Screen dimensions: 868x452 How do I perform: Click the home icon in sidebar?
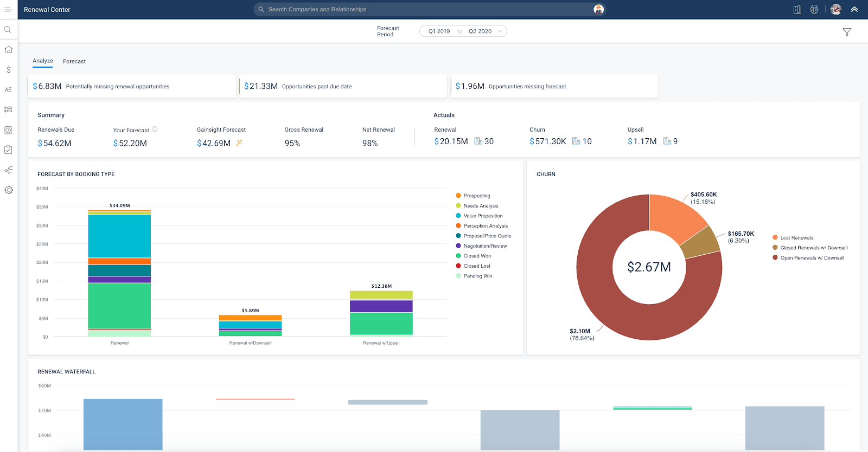click(x=9, y=49)
